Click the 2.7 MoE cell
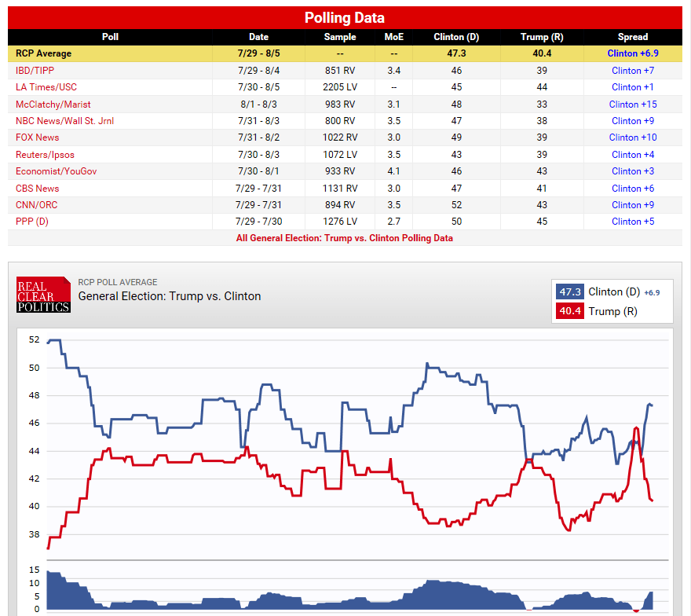691x616 pixels. [x=394, y=222]
